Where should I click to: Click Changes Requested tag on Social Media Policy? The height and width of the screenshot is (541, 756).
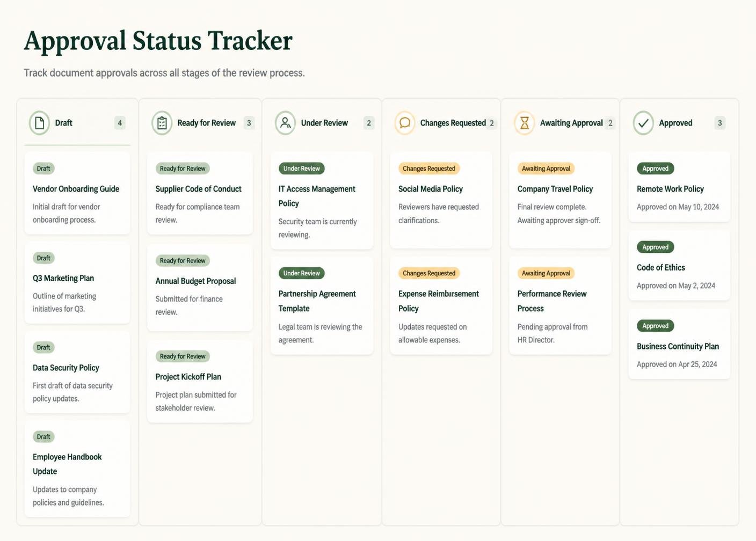tap(429, 169)
